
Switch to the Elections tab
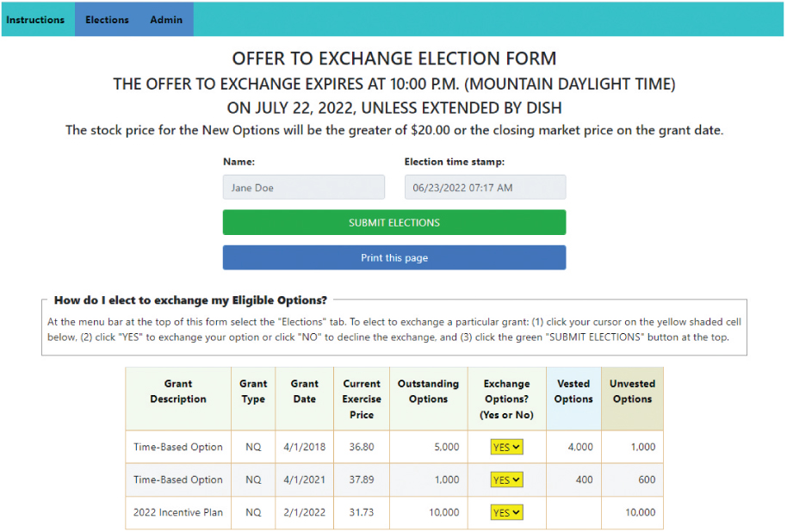tap(107, 20)
